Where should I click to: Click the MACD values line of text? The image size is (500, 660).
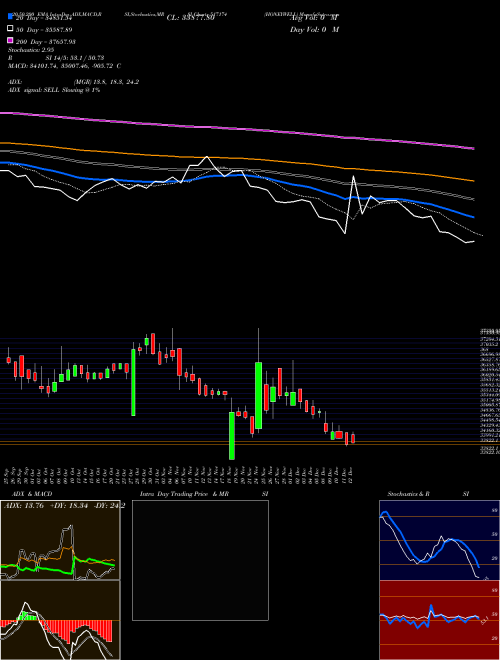point(65,66)
